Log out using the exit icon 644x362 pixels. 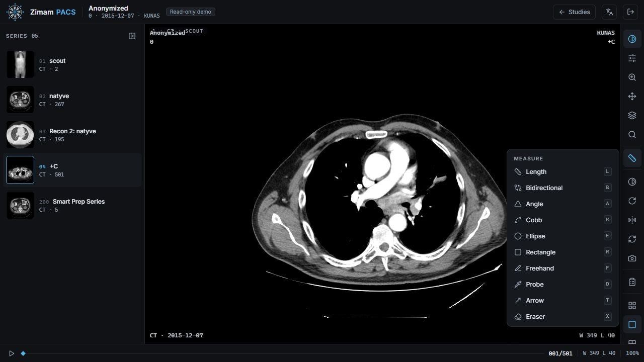coord(631,12)
